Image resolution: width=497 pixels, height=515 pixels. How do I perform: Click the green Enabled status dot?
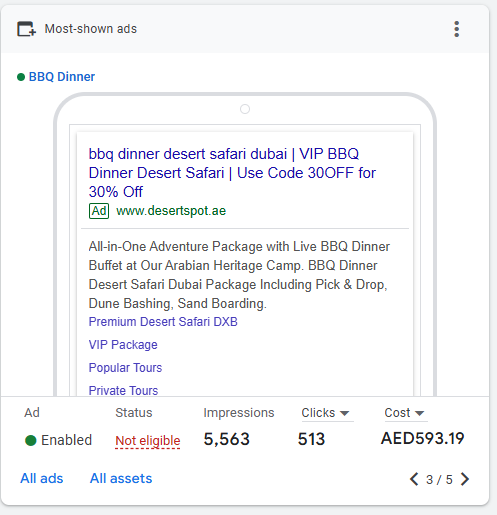[31, 440]
